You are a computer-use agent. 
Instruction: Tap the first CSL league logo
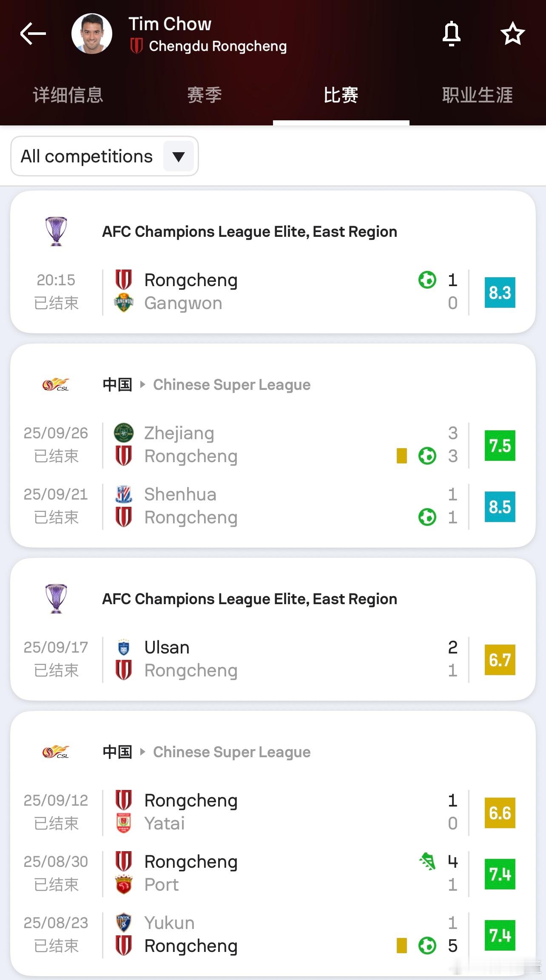[x=56, y=385]
